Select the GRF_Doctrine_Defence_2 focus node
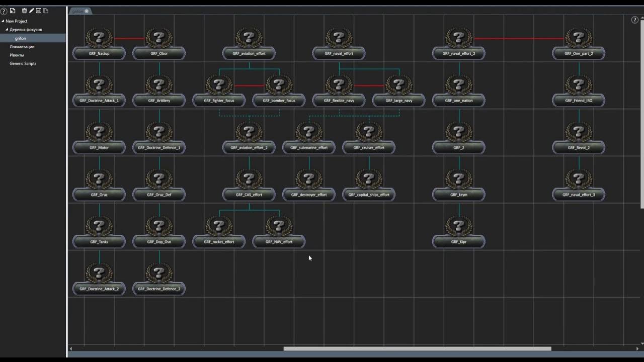 (159, 280)
